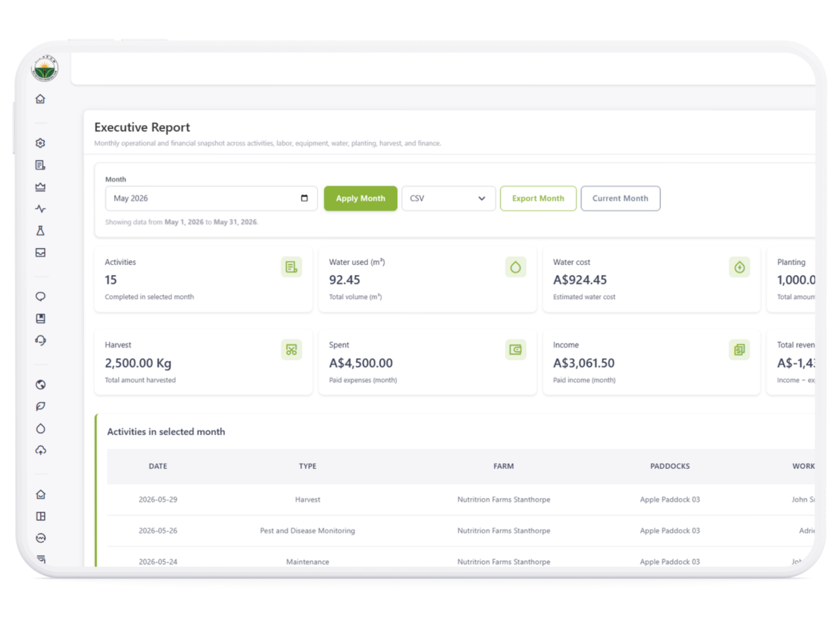Screen dimensions: 840x630
Task: Click the Apply Month button
Action: click(x=360, y=198)
